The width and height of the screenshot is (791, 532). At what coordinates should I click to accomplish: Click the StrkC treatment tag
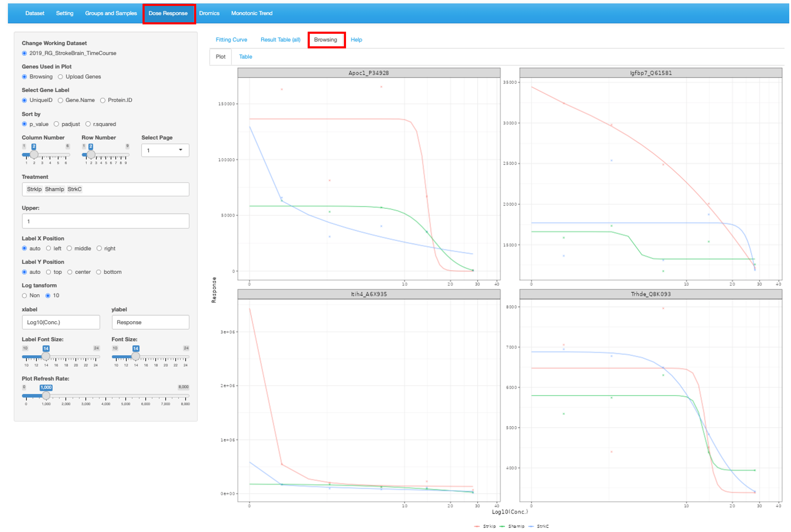(x=75, y=189)
